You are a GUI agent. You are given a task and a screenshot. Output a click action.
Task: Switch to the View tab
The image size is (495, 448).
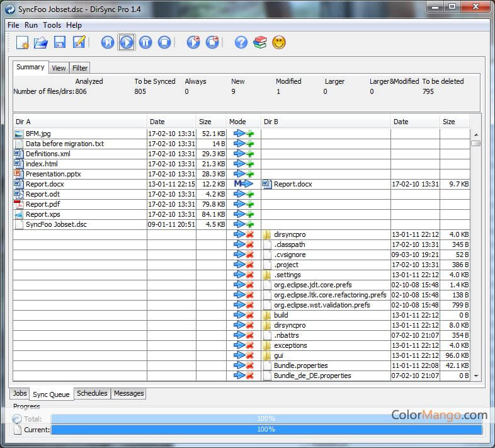[x=59, y=68]
